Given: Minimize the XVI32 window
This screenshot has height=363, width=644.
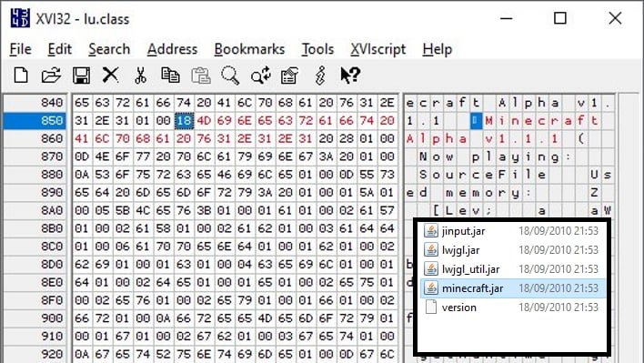Looking at the screenshot, I should [507, 18].
